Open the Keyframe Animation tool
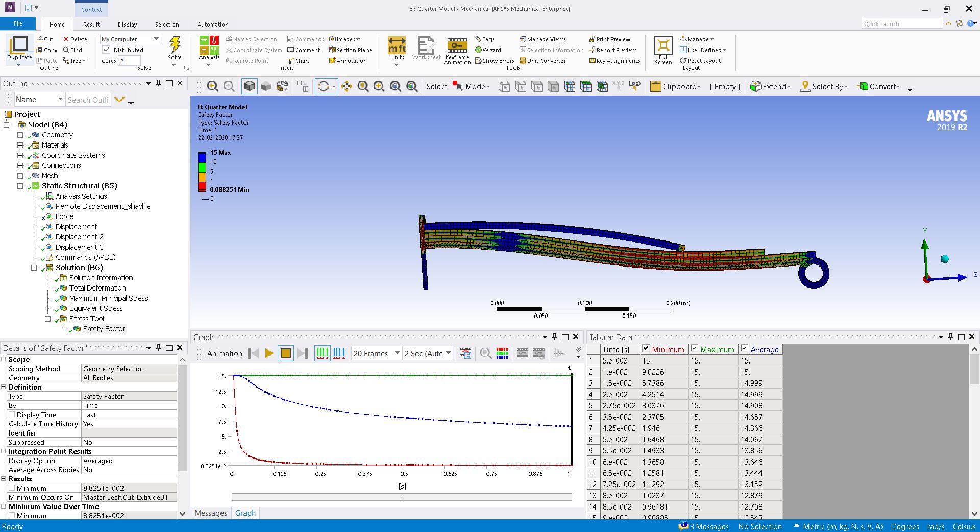The height and width of the screenshot is (532, 980). [457, 50]
